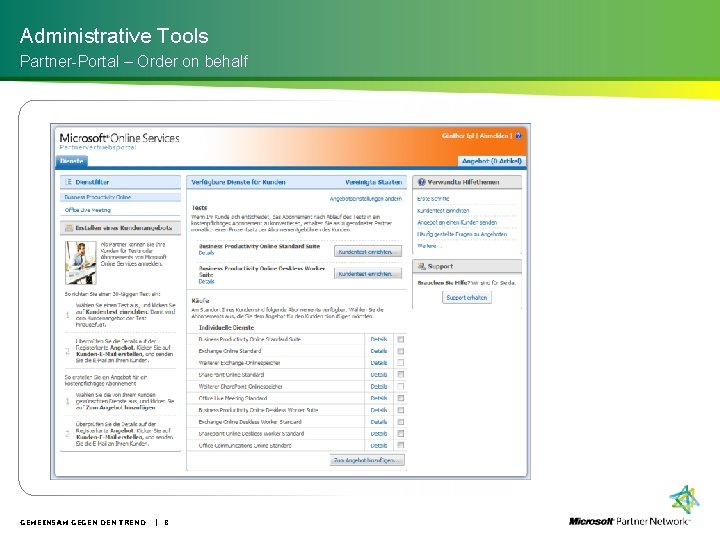The image size is (720, 540).
Task: Click Kundentest einrichten for Deskless Worker Suite
Action: click(x=367, y=274)
